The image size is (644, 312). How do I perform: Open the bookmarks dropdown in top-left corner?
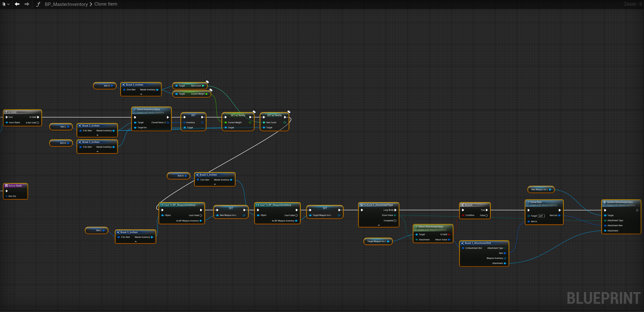pos(6,4)
